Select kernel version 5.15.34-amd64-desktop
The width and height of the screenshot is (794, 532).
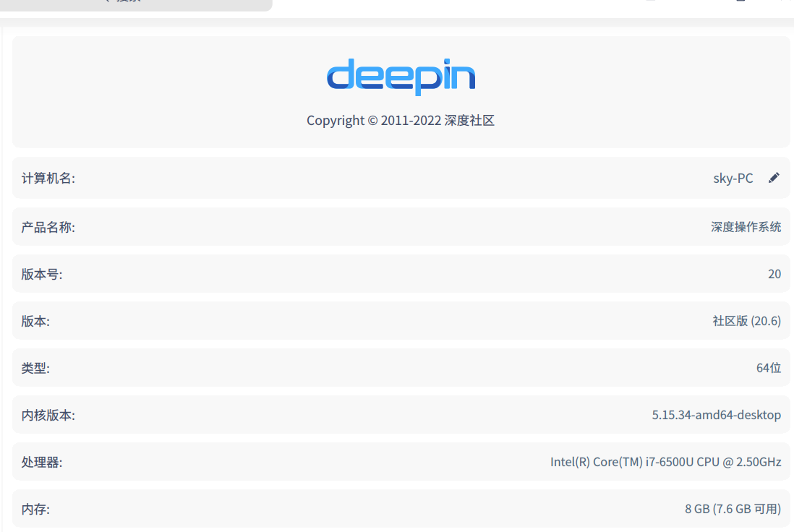(x=716, y=415)
